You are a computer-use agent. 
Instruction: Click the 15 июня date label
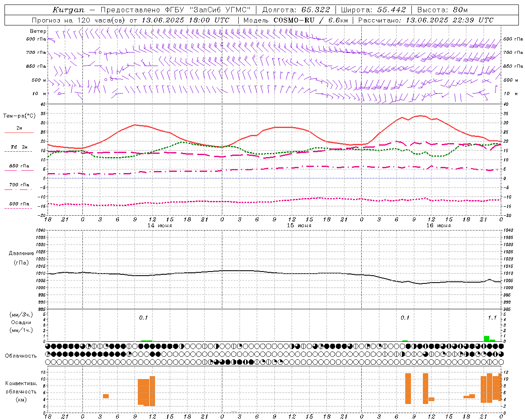(299, 226)
